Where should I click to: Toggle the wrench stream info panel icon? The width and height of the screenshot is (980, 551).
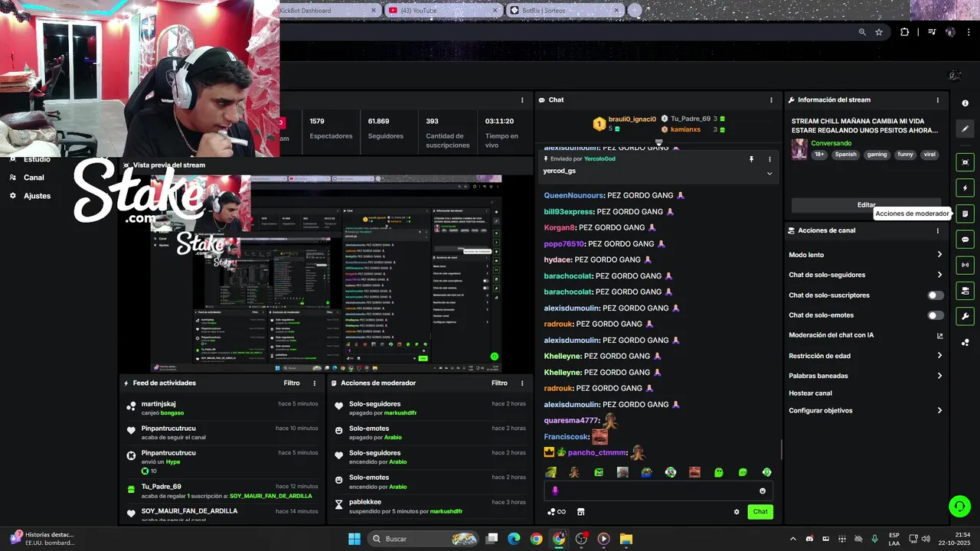click(x=965, y=316)
